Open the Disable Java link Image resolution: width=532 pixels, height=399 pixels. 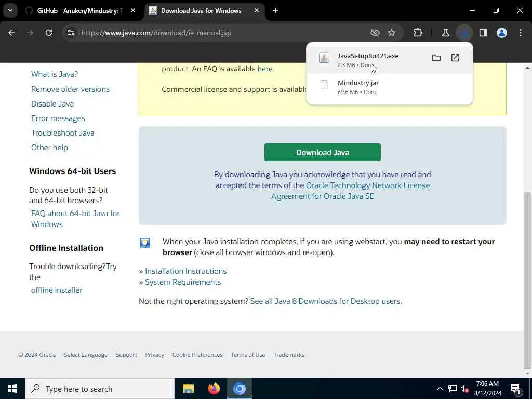(52, 104)
